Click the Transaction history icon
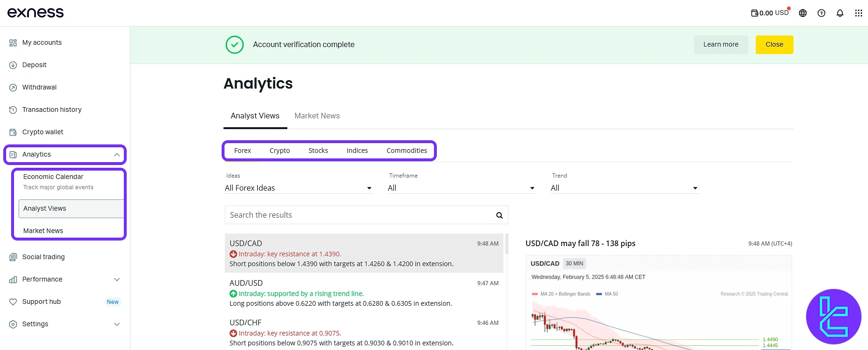This screenshot has width=868, height=350. click(13, 110)
